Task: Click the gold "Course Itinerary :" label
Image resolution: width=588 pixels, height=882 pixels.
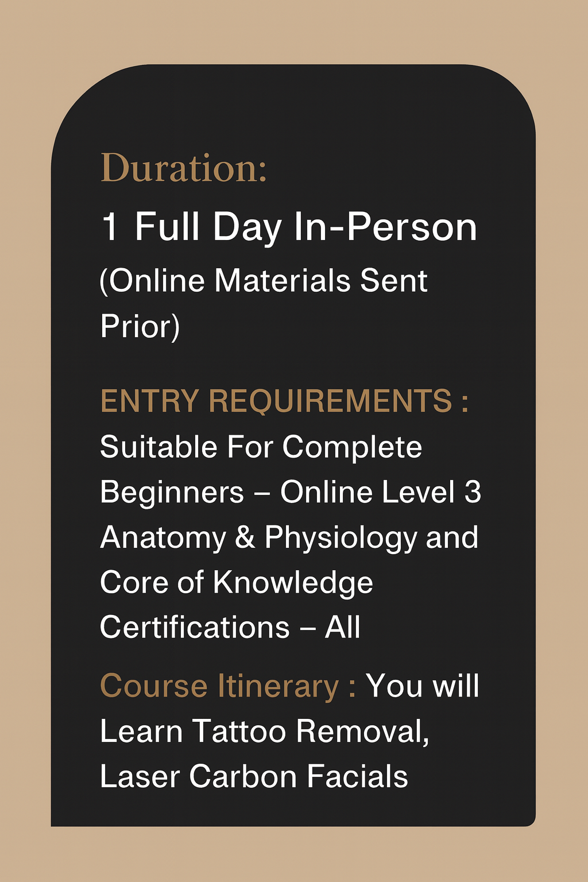Action: coord(227,686)
